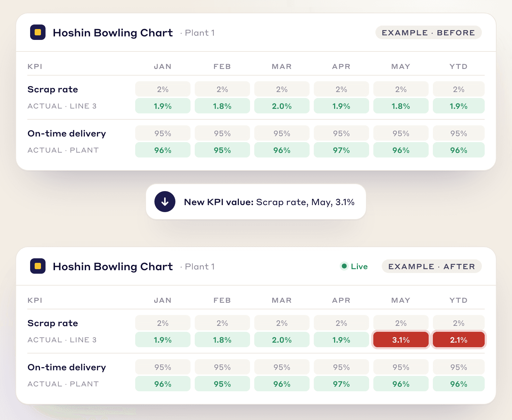The image size is (512, 420).
Task: Click the MAY column header in Before chart
Action: (401, 66)
